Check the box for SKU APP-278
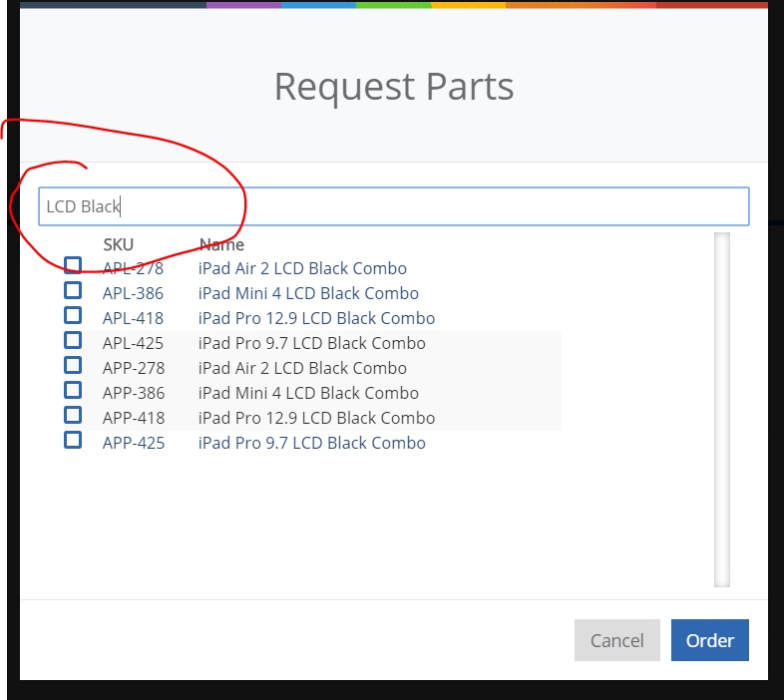 [73, 365]
